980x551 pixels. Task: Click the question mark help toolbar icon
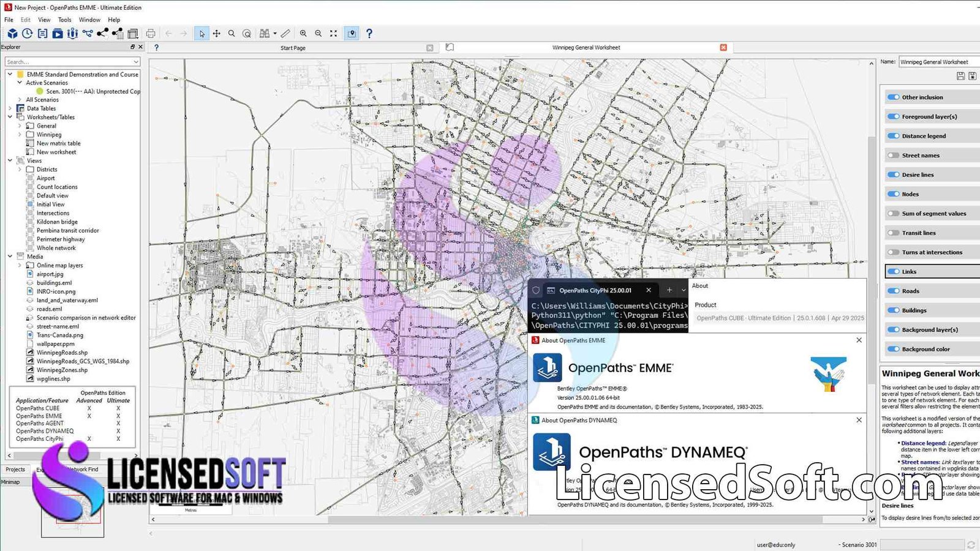(369, 34)
